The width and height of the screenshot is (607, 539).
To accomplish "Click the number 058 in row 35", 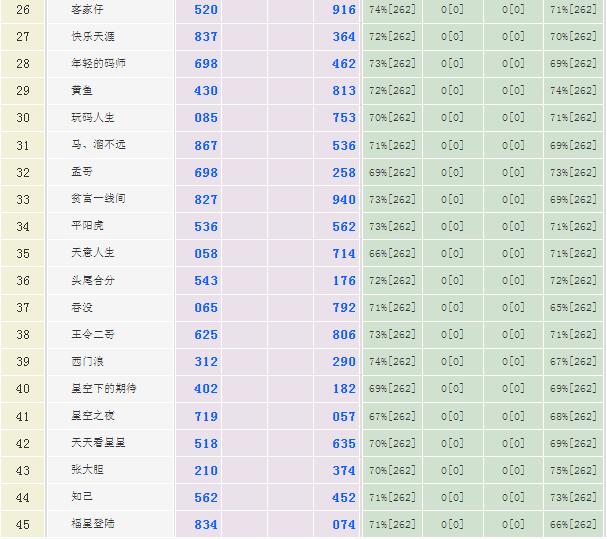I will (206, 254).
